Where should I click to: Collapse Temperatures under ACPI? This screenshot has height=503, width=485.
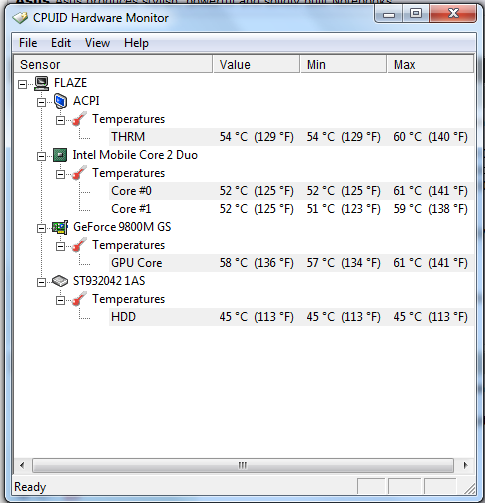60,120
